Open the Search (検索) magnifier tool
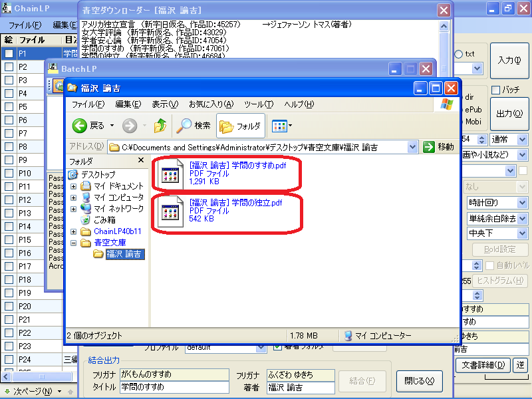Image resolution: width=532 pixels, height=399 pixels. [194, 126]
